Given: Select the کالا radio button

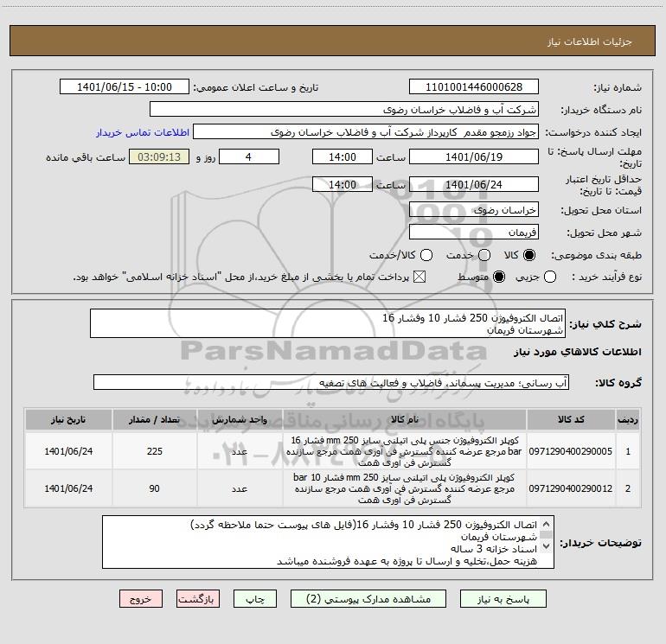Looking at the screenshot, I should tap(529, 255).
